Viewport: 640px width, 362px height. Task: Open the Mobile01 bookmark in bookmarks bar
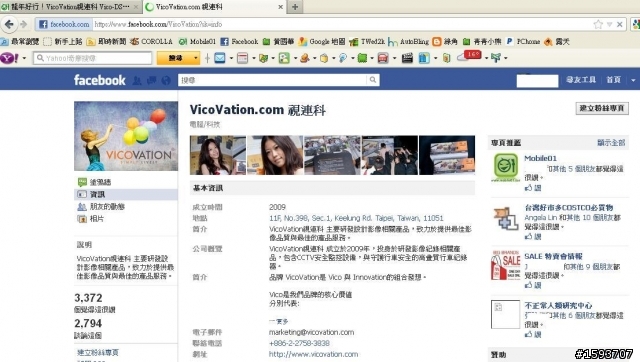[x=197, y=41]
